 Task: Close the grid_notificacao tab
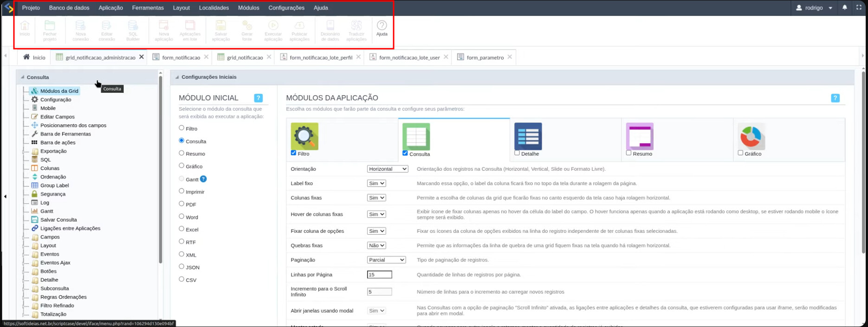click(269, 57)
